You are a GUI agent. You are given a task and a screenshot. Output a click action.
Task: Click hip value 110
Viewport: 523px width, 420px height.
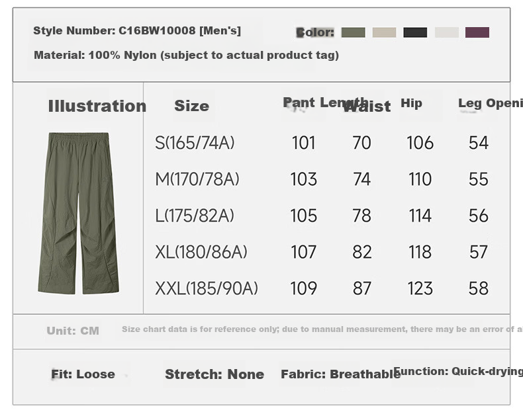420,179
